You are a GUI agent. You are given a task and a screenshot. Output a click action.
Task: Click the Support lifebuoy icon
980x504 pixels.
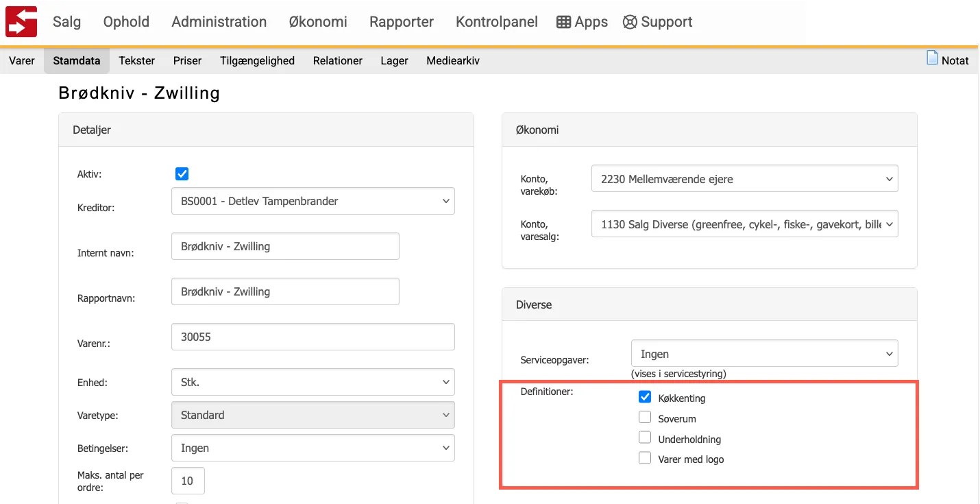(x=630, y=22)
